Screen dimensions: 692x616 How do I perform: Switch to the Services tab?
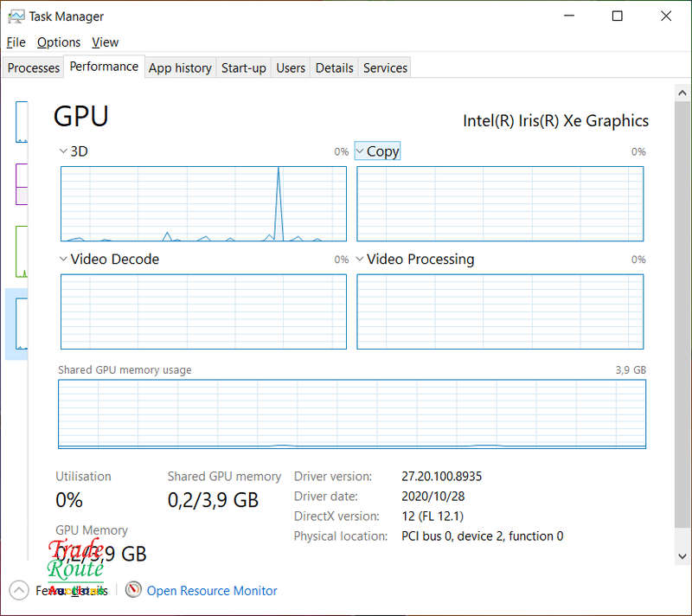pyautogui.click(x=385, y=68)
